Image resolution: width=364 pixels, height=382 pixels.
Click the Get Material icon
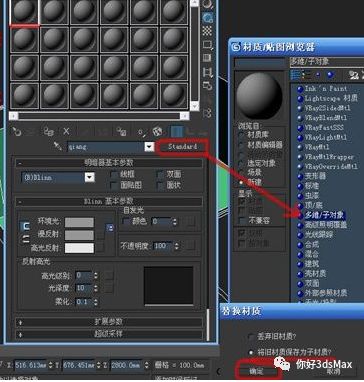click(16, 131)
